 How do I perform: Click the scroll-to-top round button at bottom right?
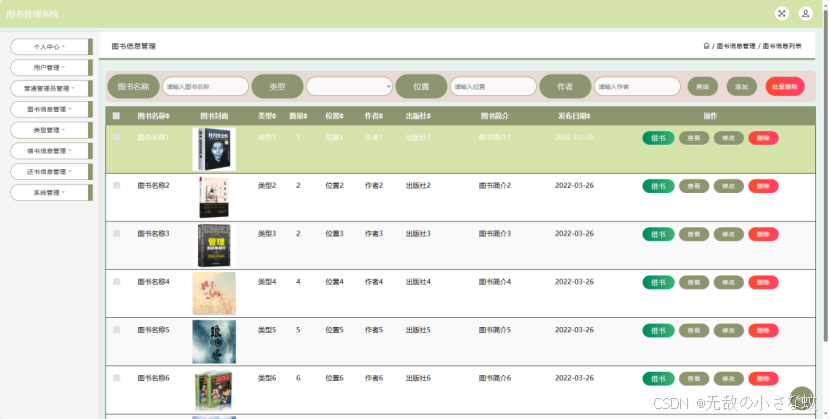[x=802, y=398]
